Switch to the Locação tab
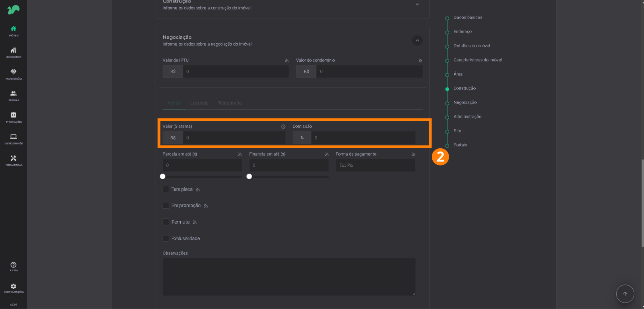The image size is (644, 309). click(199, 103)
